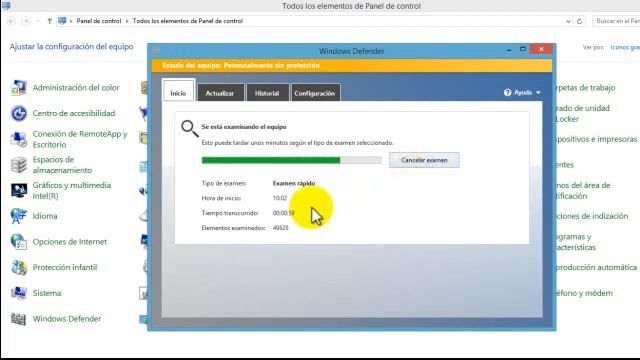Open the Espacios de almacenamiento icon
Viewport: 640px width, 360px height.
tap(19, 165)
